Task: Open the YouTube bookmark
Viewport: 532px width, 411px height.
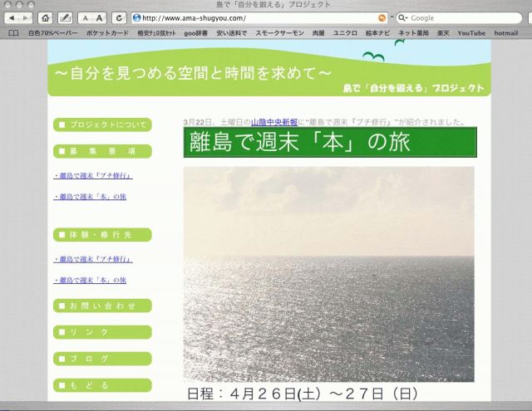Action: [470, 32]
